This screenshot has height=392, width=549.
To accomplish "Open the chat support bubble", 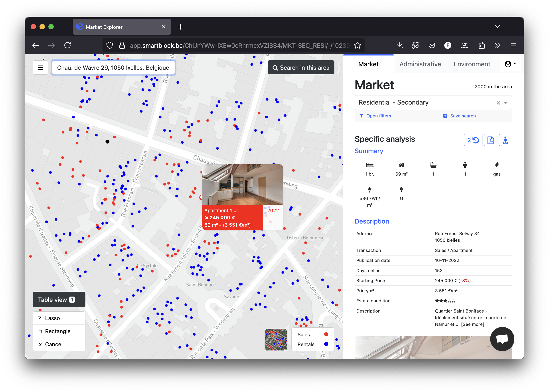I will click(502, 339).
